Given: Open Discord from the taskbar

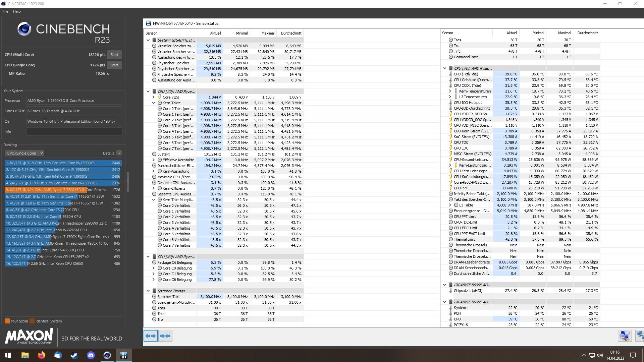Looking at the screenshot, I should (x=91, y=355).
